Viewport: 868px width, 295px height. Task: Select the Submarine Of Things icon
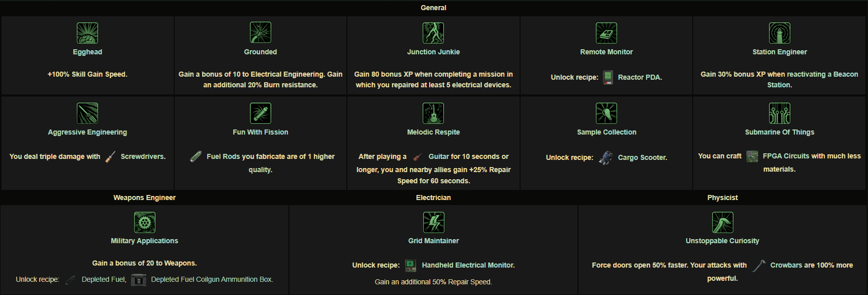(x=780, y=113)
